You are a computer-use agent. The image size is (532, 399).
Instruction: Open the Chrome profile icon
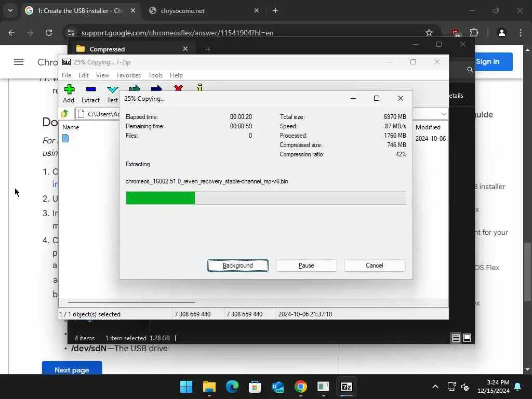(502, 33)
